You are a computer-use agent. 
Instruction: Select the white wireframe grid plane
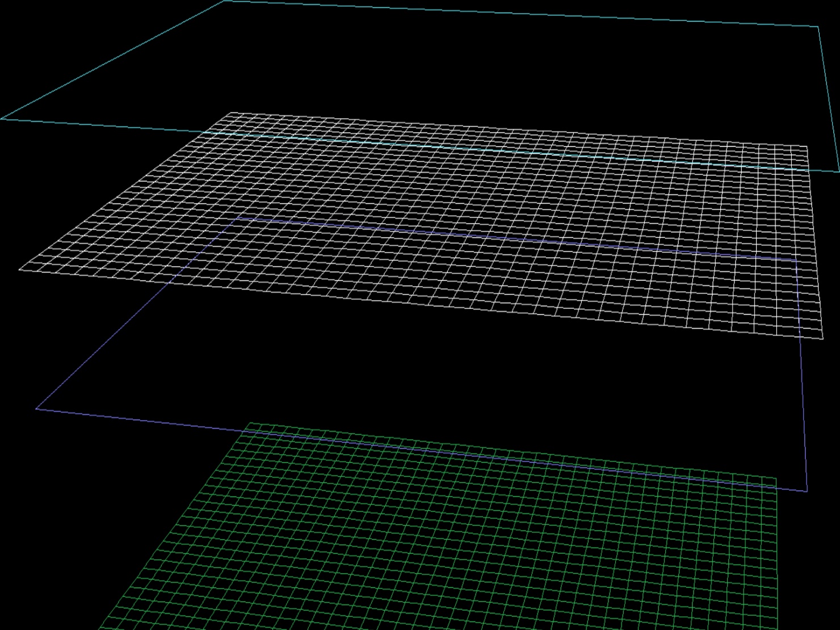(x=421, y=226)
